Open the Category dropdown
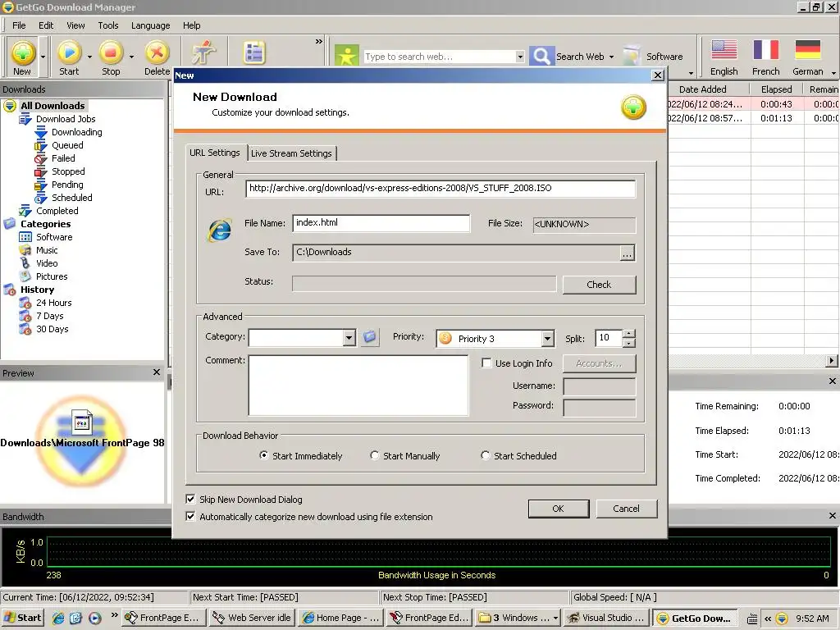The image size is (840, 630). point(349,337)
